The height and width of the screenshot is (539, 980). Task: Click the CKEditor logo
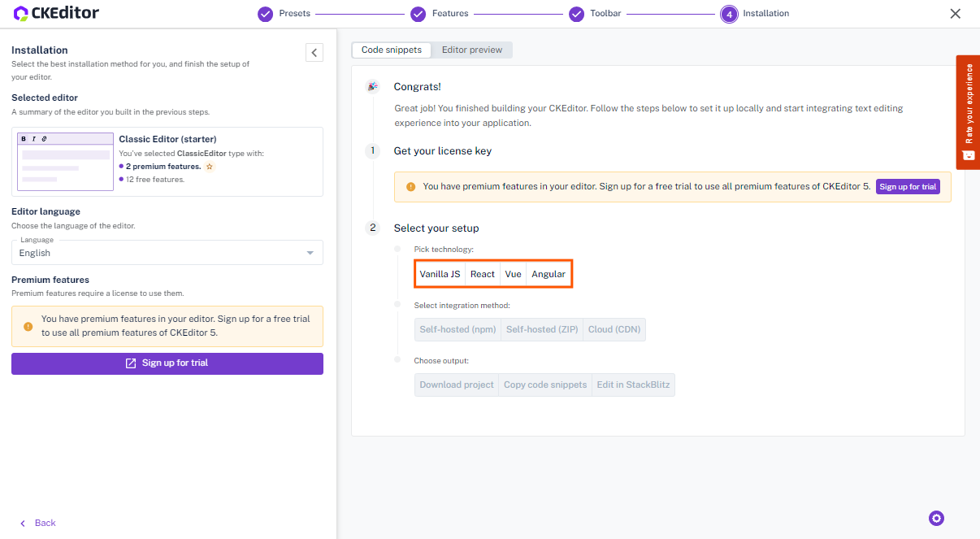[57, 14]
